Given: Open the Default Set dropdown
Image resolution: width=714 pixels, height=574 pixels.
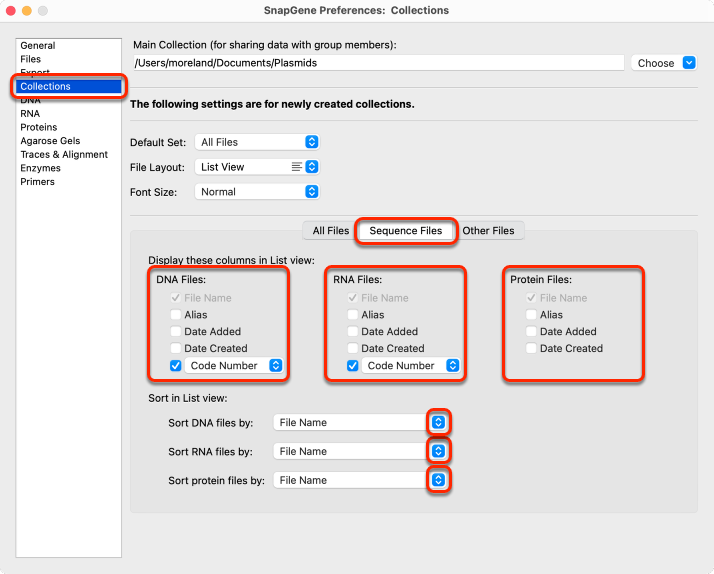Looking at the screenshot, I should [257, 142].
